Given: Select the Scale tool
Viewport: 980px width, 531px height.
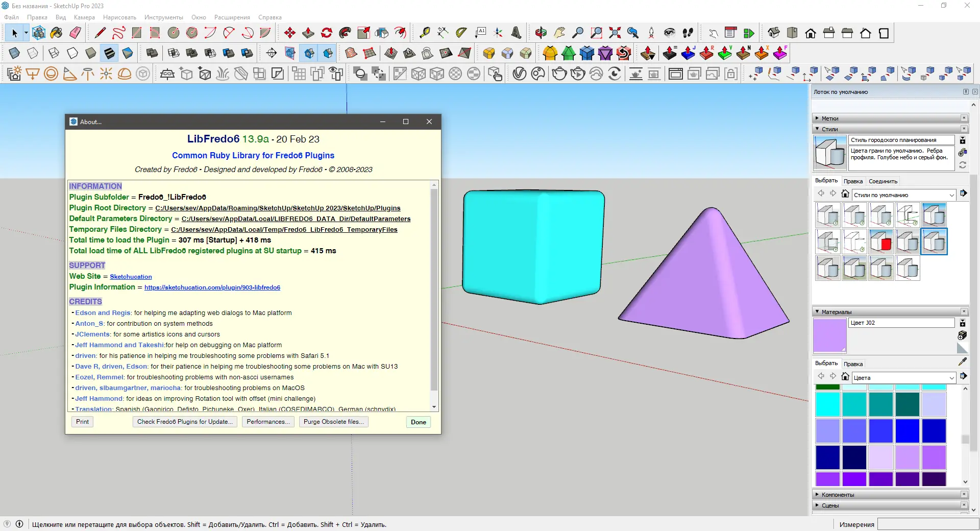Looking at the screenshot, I should pyautogui.click(x=363, y=33).
